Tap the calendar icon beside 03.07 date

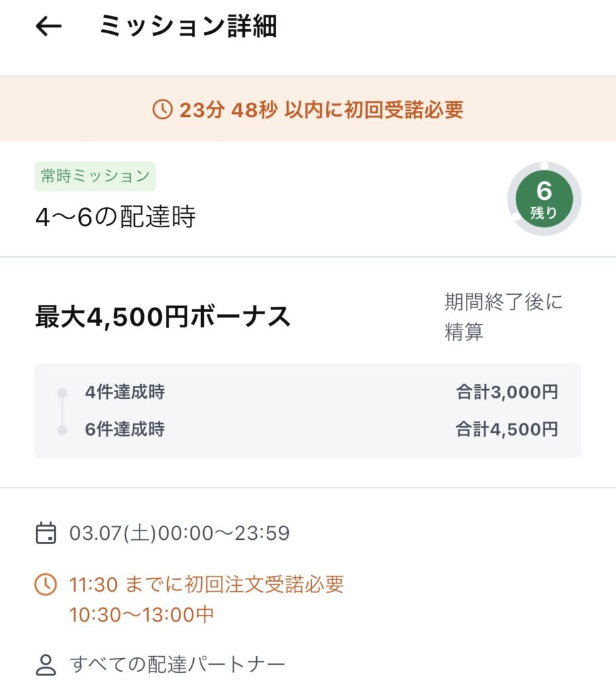[45, 533]
